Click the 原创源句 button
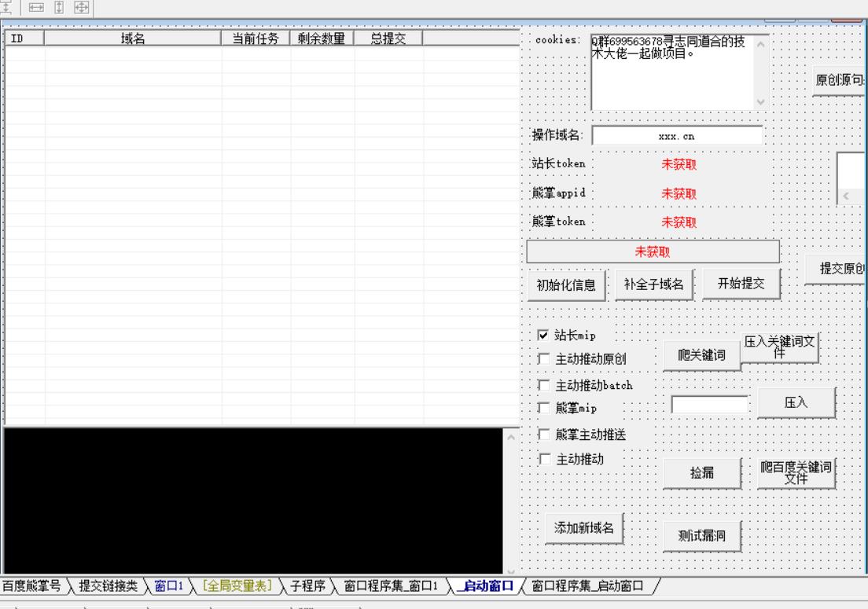 pyautogui.click(x=839, y=80)
